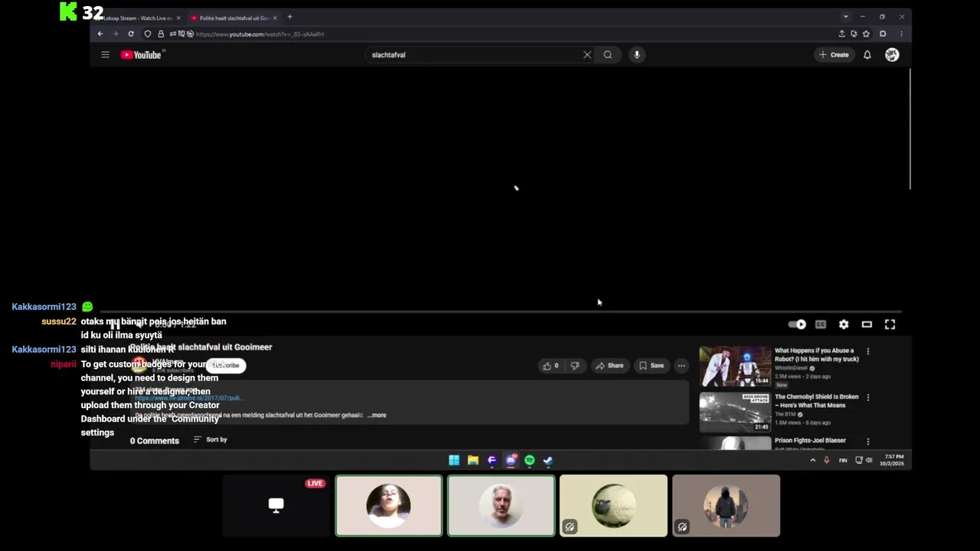Open the browser three-dot menu
The width and height of the screenshot is (980, 551).
pos(901,34)
